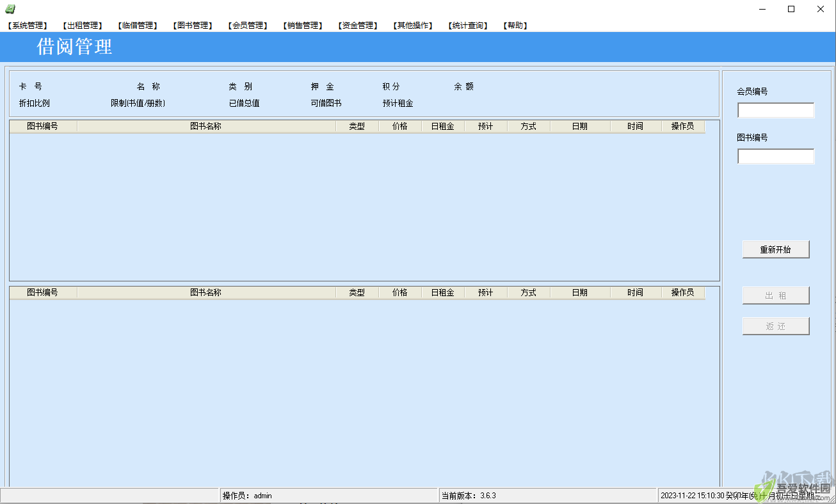Click 日期 column header in lower table

point(580,293)
